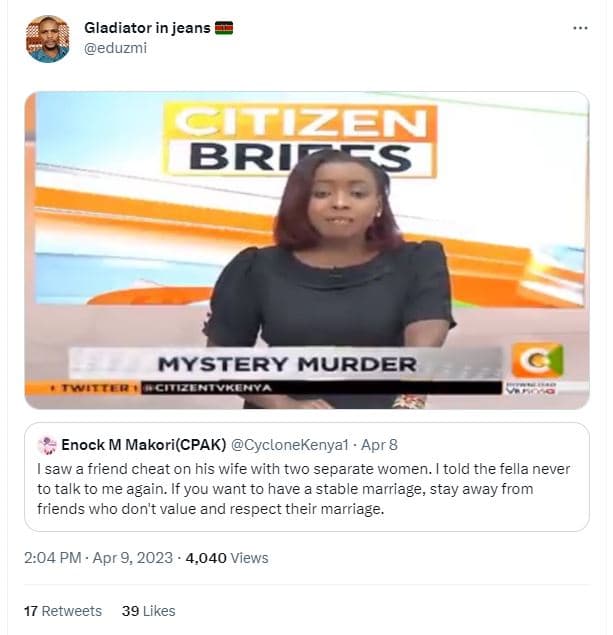Open the @eduzmi handle link

[115, 48]
